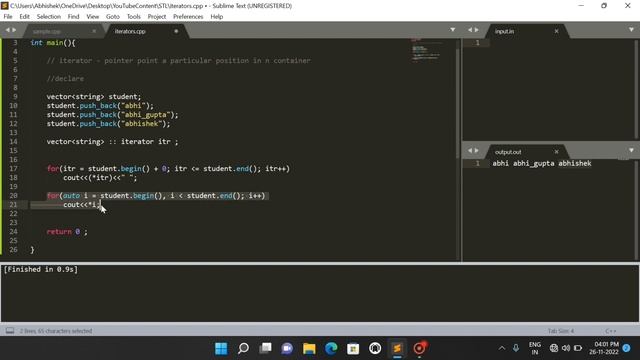The image size is (640, 360).
Task: Click the unsaved dot on iterators.cpp tab
Action: click(x=176, y=31)
